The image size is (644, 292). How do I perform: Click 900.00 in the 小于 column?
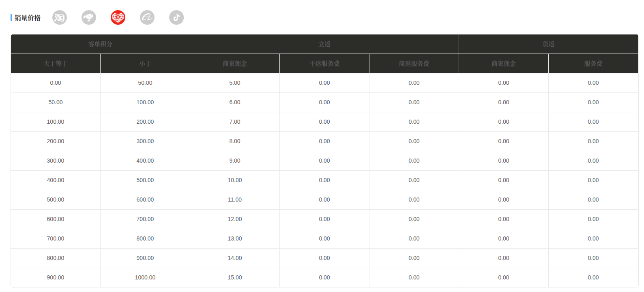[x=145, y=258]
